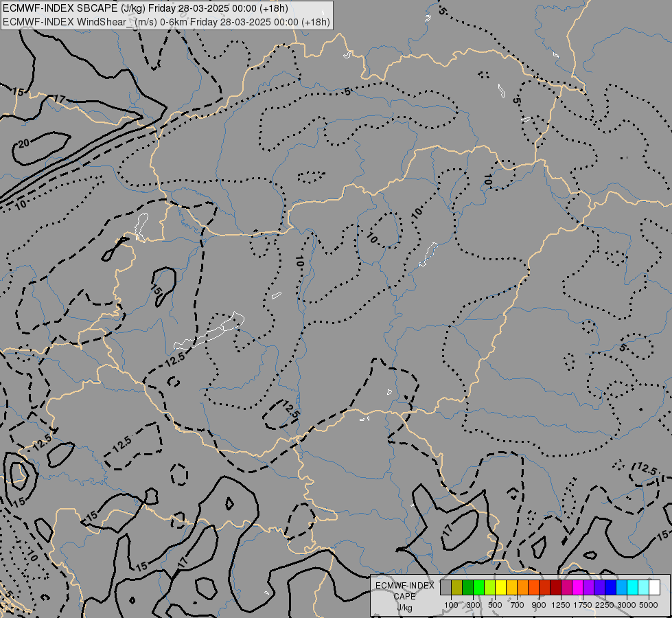Click the ECMWF-INDEX title in the legend box

pyautogui.click(x=404, y=586)
